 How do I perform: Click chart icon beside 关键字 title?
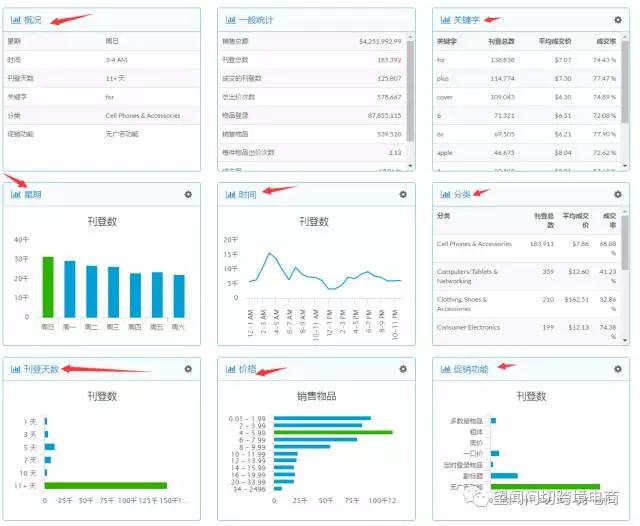pos(445,20)
